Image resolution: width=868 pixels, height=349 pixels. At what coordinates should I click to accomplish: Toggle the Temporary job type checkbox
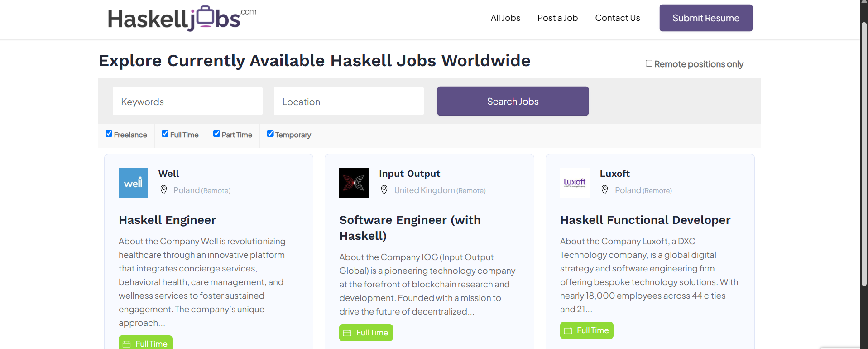[270, 134]
